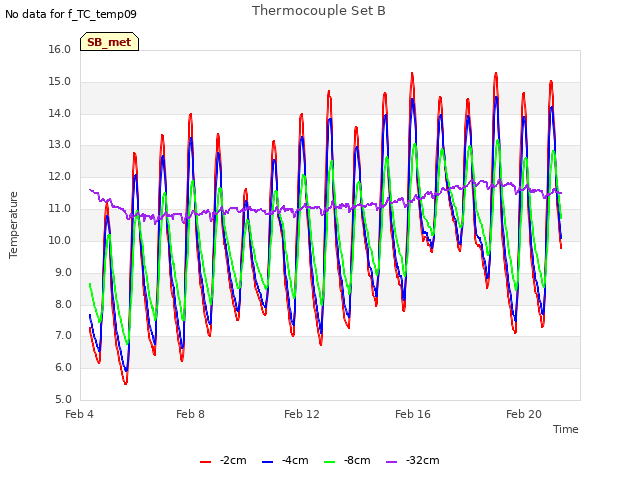Screen dimensions: 640x480
Task: Click the 'No data for f_TC_temp09' message
Action: (x=71, y=14)
